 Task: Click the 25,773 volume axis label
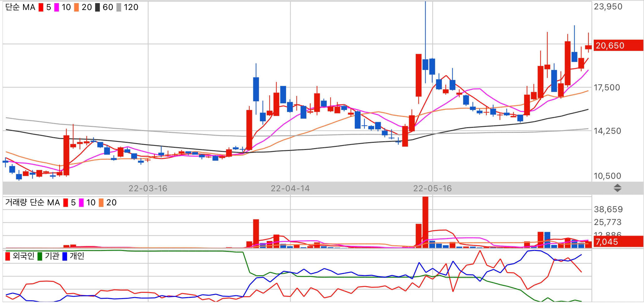[608, 222]
